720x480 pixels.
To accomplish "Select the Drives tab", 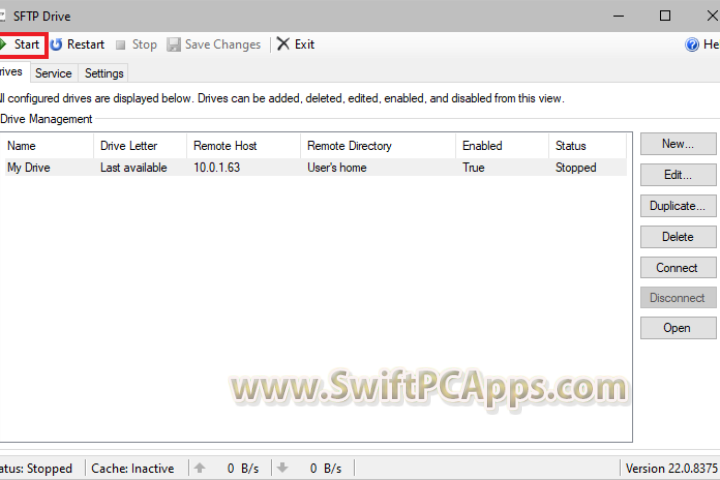I will pyautogui.click(x=13, y=72).
